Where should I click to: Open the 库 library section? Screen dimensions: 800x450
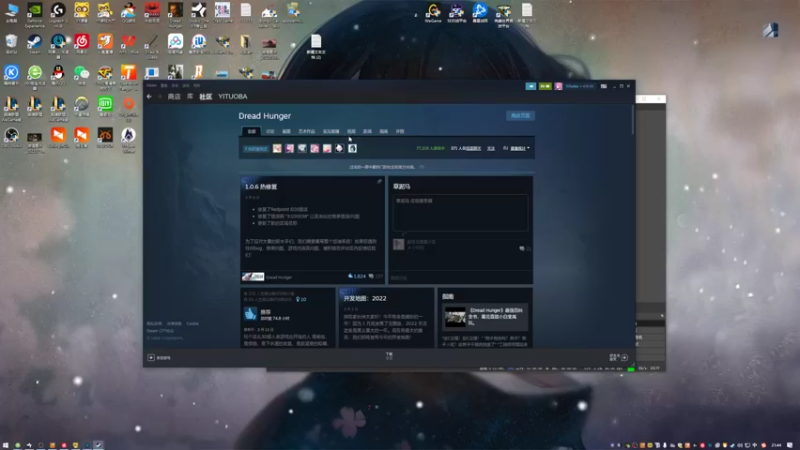tap(190, 96)
